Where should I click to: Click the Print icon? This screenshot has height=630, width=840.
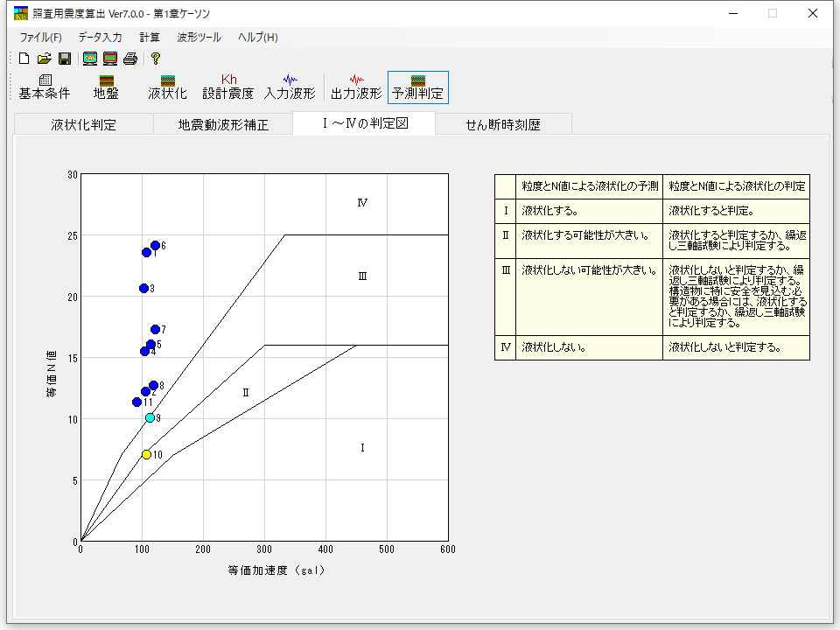(130, 59)
